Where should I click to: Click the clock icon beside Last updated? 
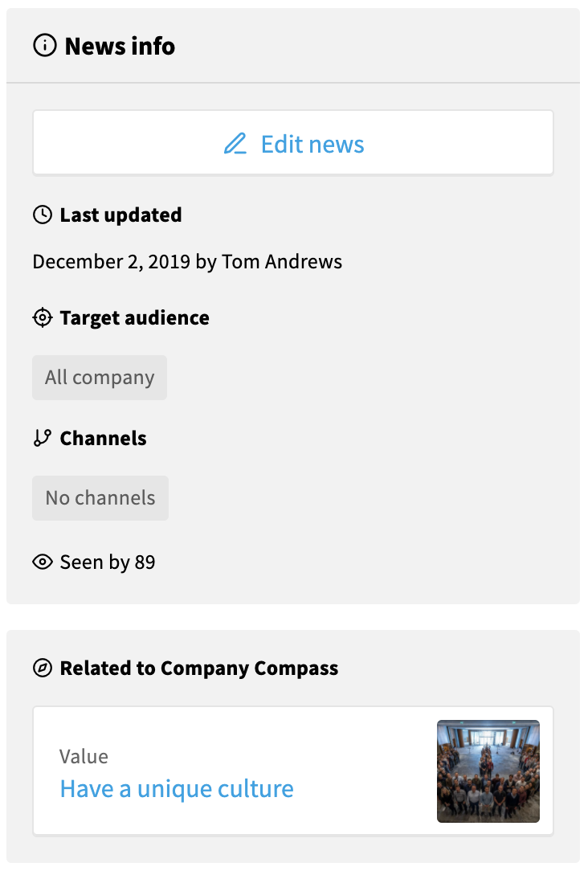tap(43, 215)
